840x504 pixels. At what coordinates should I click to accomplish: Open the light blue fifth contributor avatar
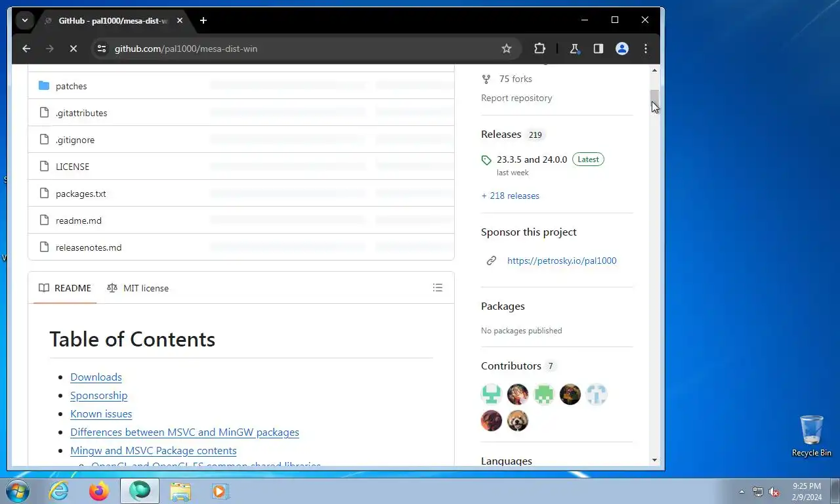pyautogui.click(x=597, y=394)
